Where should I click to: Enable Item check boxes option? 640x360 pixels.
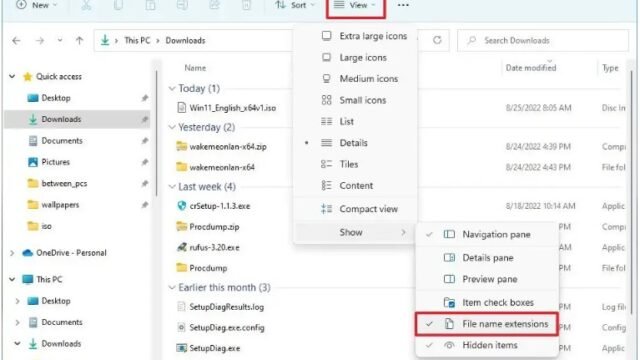click(x=487, y=302)
